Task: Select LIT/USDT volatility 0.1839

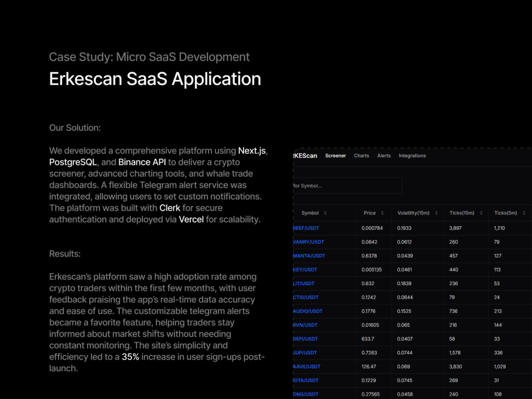Action: [404, 284]
